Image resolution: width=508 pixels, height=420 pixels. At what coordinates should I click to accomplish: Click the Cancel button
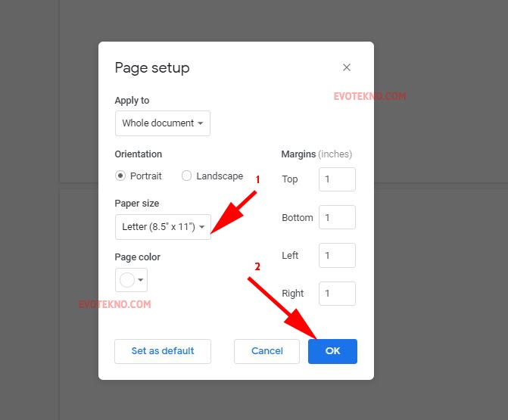pos(266,351)
